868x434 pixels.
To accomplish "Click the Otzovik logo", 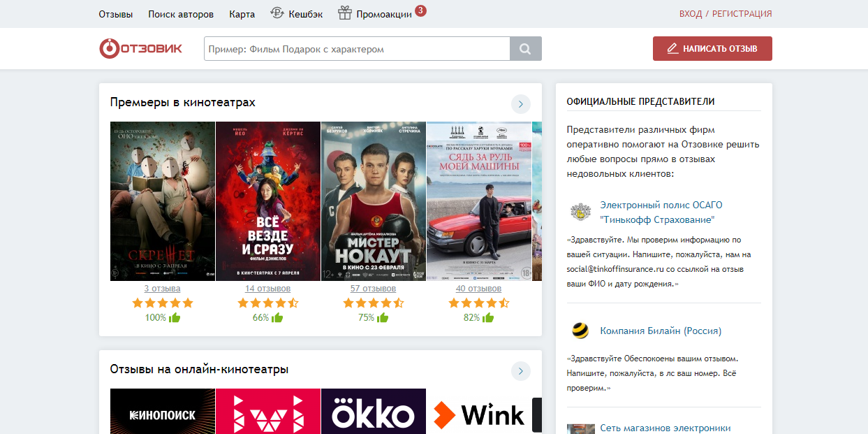I will click(x=140, y=49).
